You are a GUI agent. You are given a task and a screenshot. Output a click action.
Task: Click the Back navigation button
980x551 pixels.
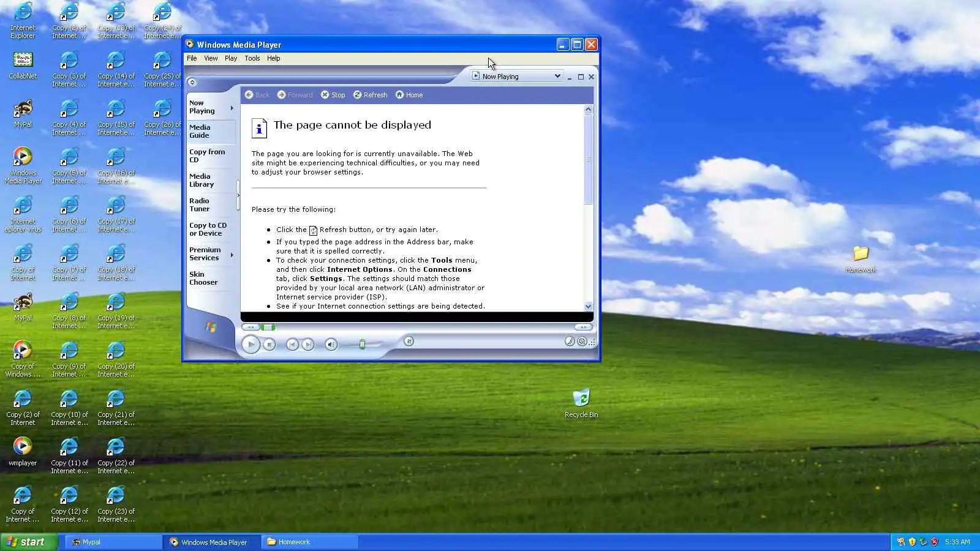[x=257, y=95]
